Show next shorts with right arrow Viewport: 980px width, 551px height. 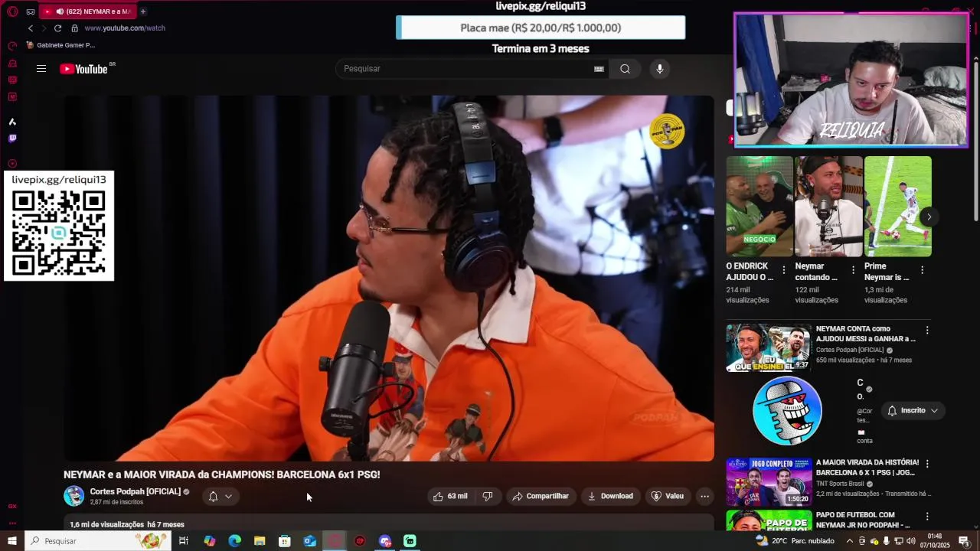(x=929, y=217)
